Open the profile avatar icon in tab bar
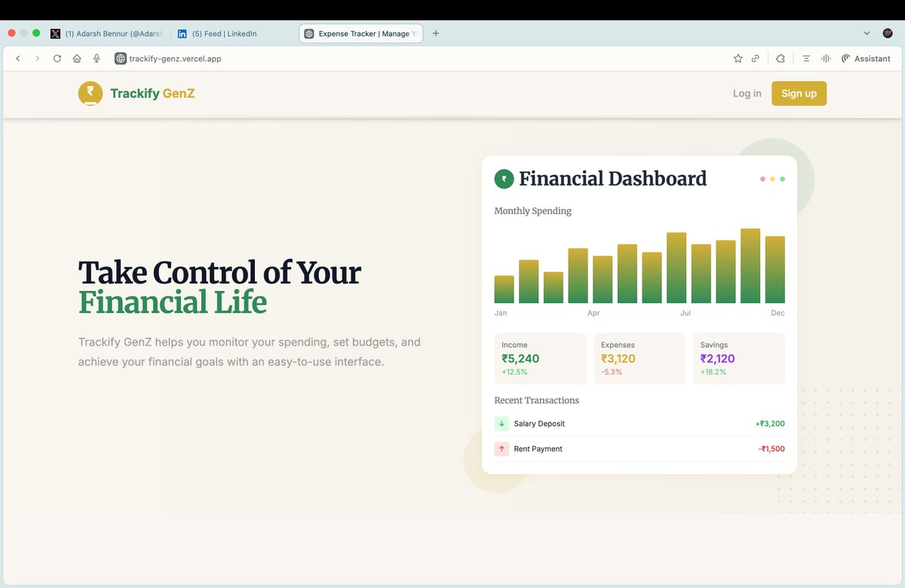This screenshot has height=588, width=905. 888,33
